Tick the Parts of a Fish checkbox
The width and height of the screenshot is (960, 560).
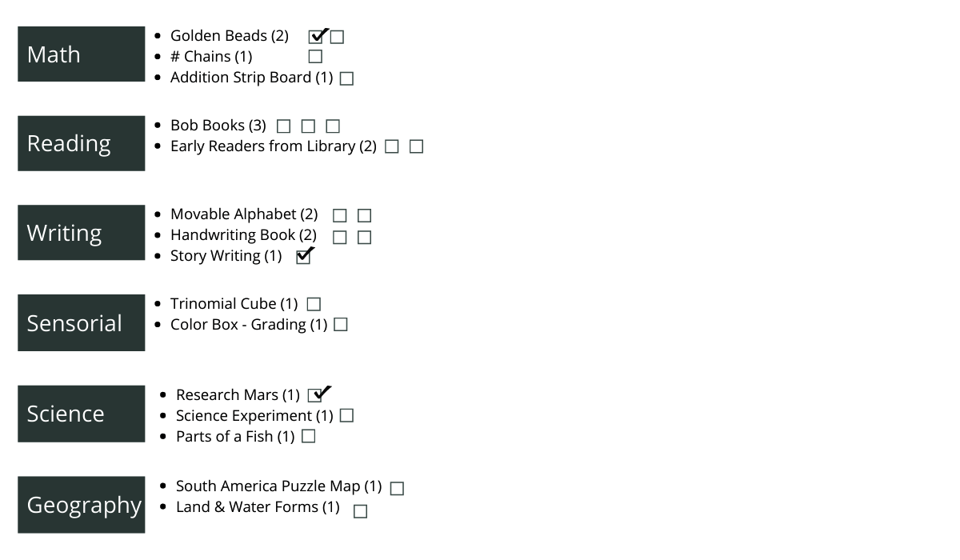(x=309, y=437)
